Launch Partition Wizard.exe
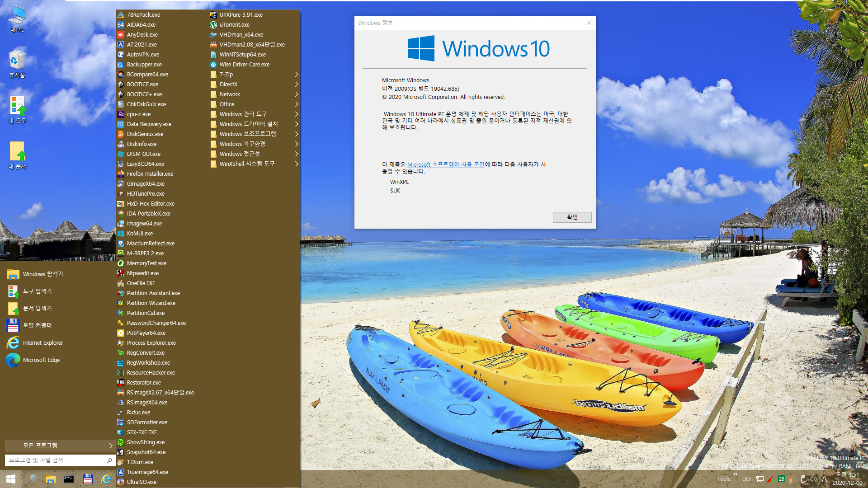Screen dimensions: 868x488 tap(151, 303)
